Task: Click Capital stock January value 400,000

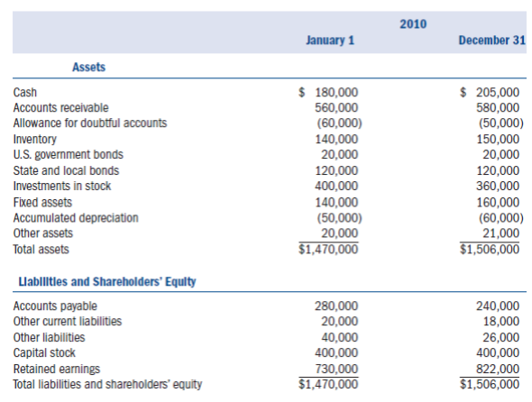Action: [336, 352]
